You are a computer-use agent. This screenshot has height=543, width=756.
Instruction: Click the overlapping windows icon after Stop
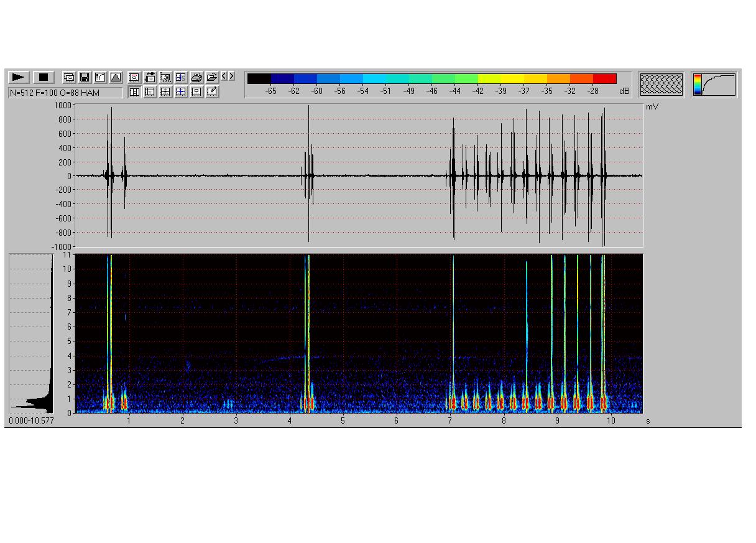69,77
